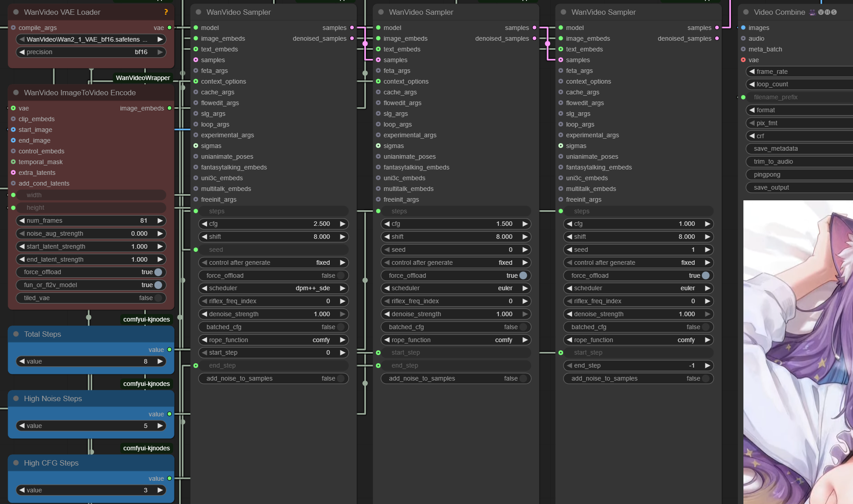Open control after generate on seed 1 sampler
853x504 pixels.
pyautogui.click(x=639, y=263)
